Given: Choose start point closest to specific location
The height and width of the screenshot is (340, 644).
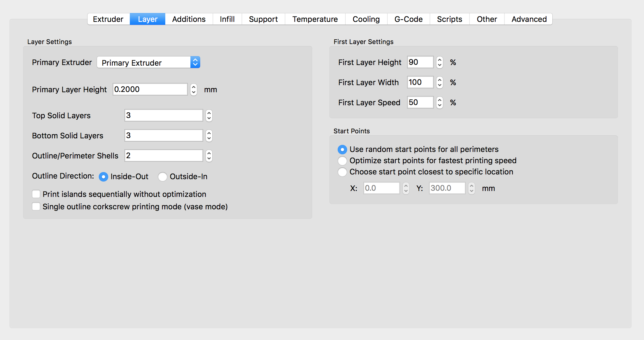Looking at the screenshot, I should (x=342, y=172).
